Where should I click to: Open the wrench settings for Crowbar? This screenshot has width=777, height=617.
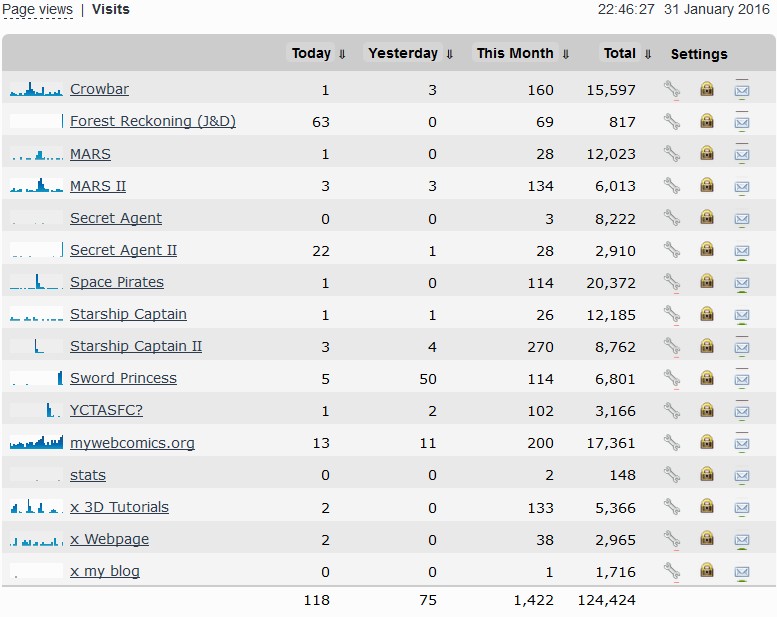672,89
